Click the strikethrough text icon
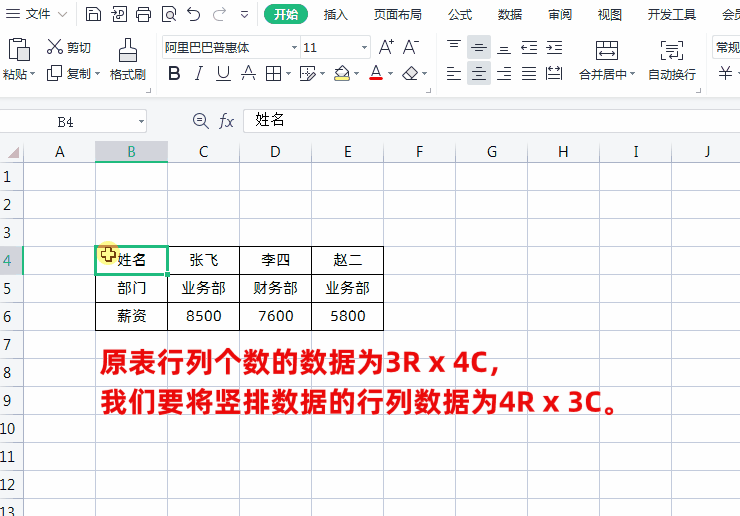The height and width of the screenshot is (516, 740). (x=248, y=74)
